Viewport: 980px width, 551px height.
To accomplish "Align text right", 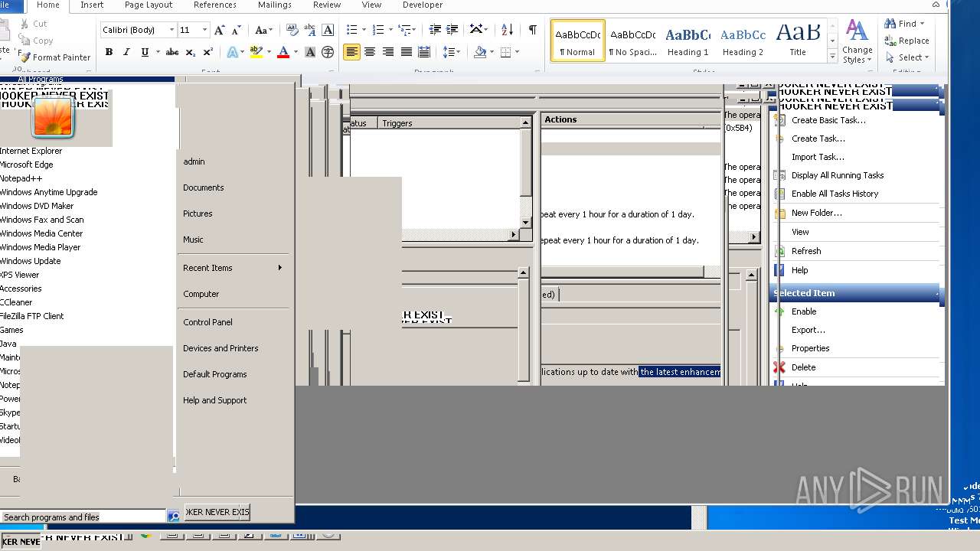I will (x=388, y=52).
